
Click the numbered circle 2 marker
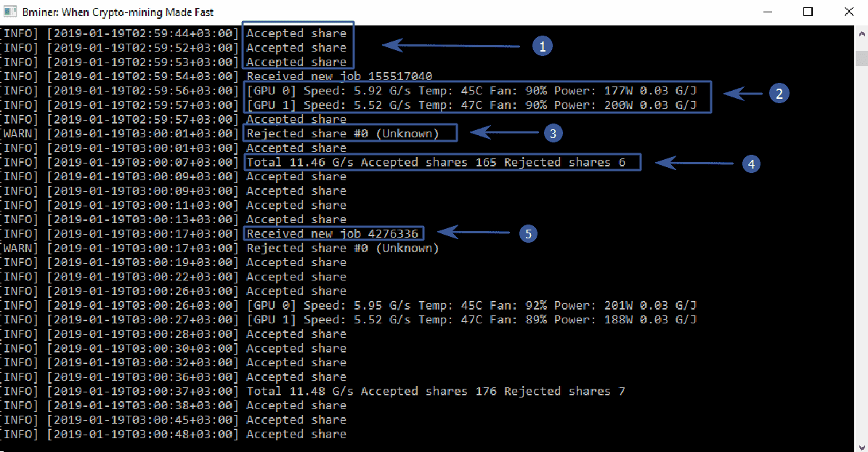click(779, 93)
